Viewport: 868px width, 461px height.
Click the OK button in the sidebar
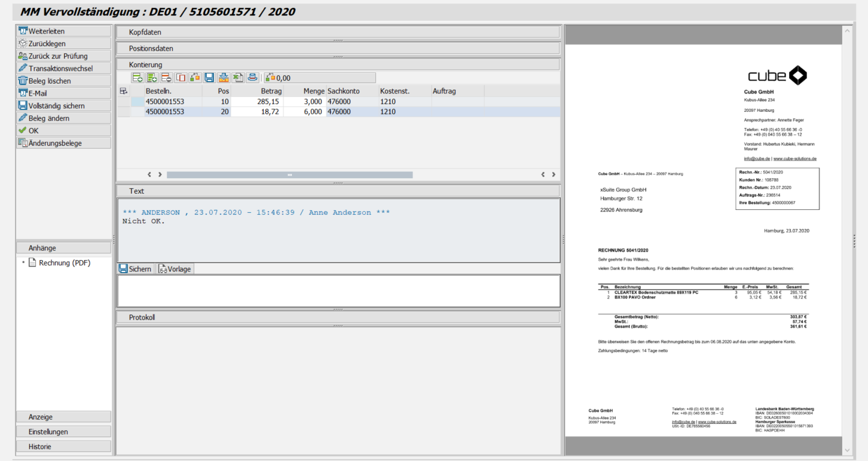click(63, 130)
